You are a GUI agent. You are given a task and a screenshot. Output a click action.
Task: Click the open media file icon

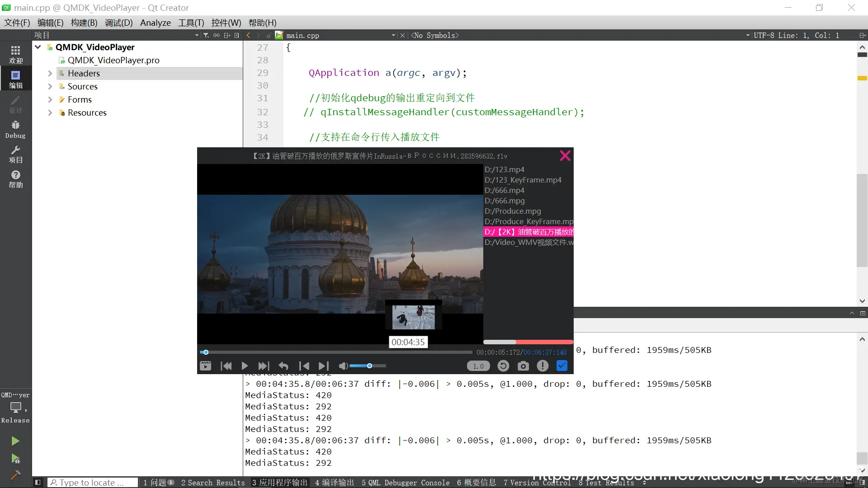point(205,366)
